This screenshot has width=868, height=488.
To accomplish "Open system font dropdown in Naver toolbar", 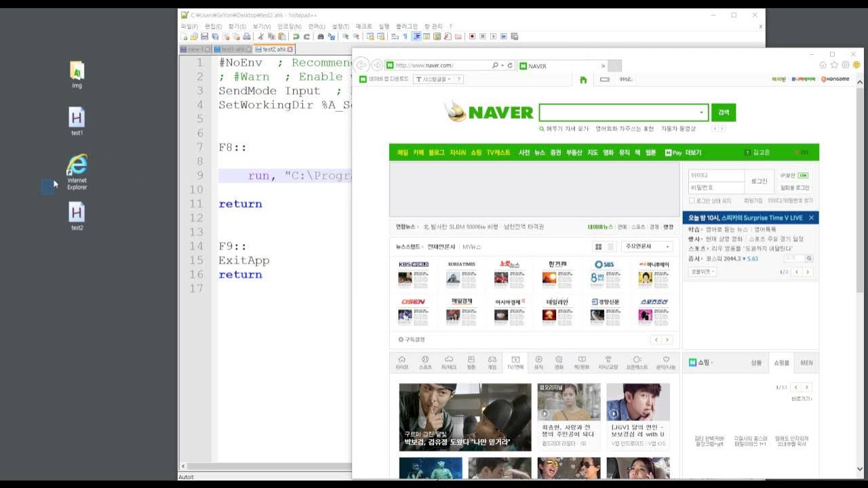I will pos(434,79).
